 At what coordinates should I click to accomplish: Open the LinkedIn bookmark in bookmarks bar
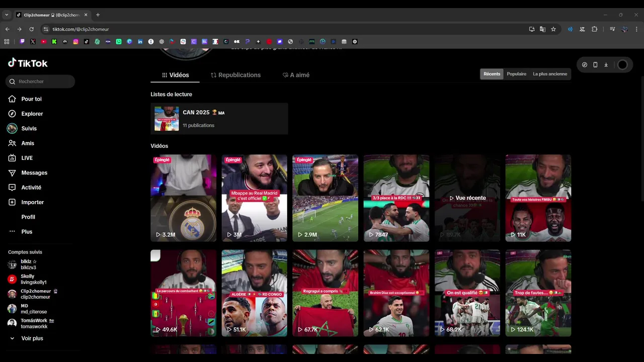tap(140, 42)
